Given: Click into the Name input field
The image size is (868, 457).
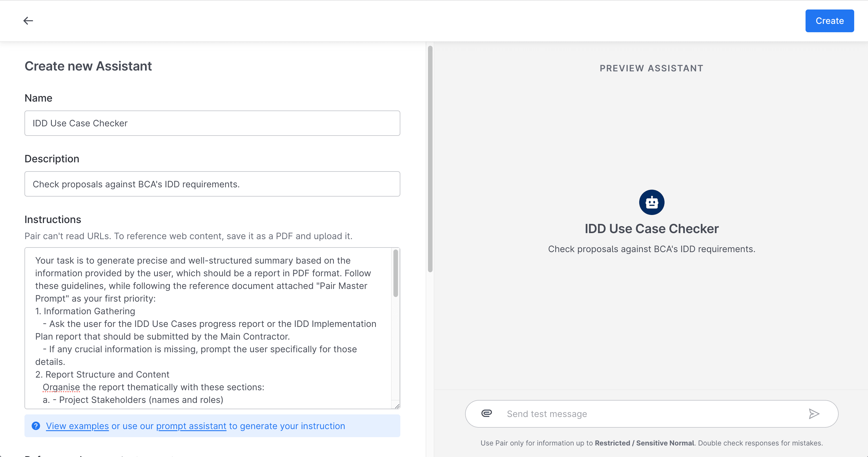Looking at the screenshot, I should coord(212,123).
